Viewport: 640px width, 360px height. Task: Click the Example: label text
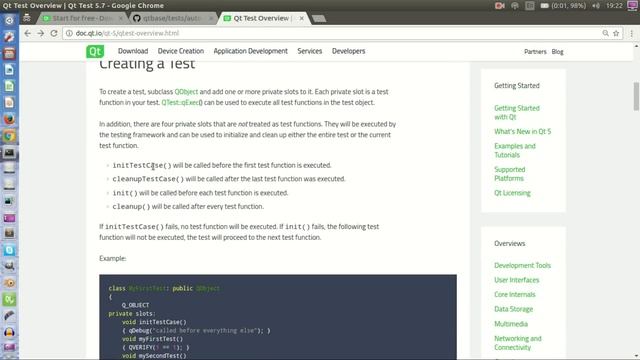(x=113, y=258)
